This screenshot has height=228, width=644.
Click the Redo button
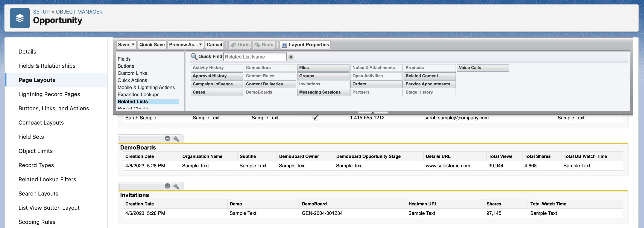point(264,45)
